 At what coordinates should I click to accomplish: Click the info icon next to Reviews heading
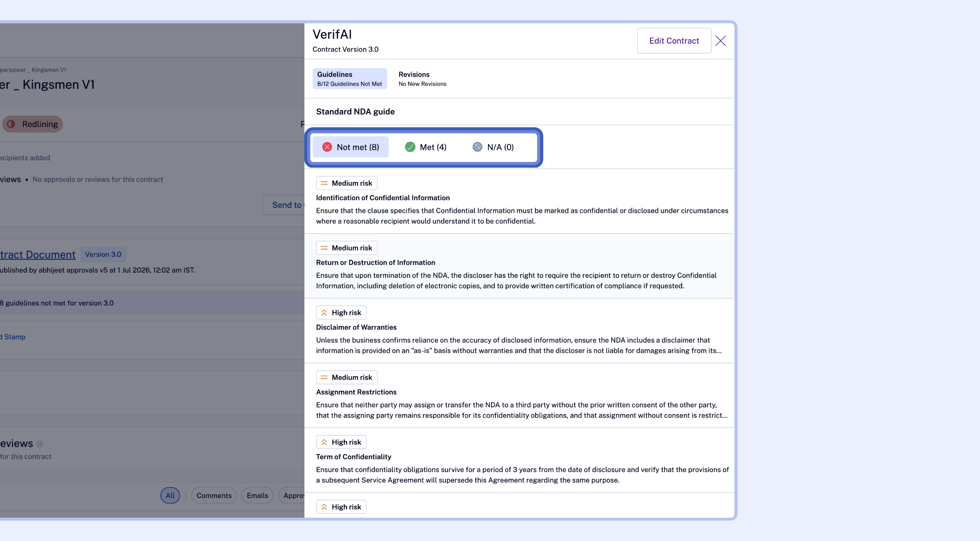coord(39,444)
